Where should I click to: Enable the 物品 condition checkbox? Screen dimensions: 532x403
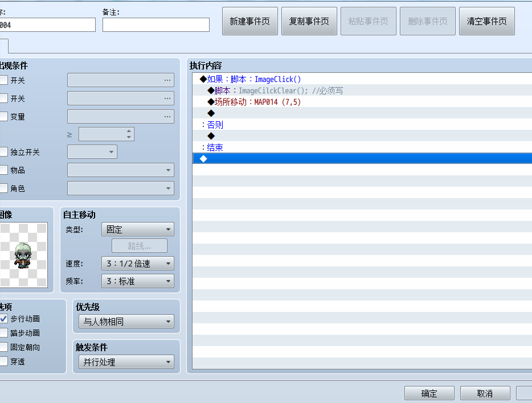(4, 170)
